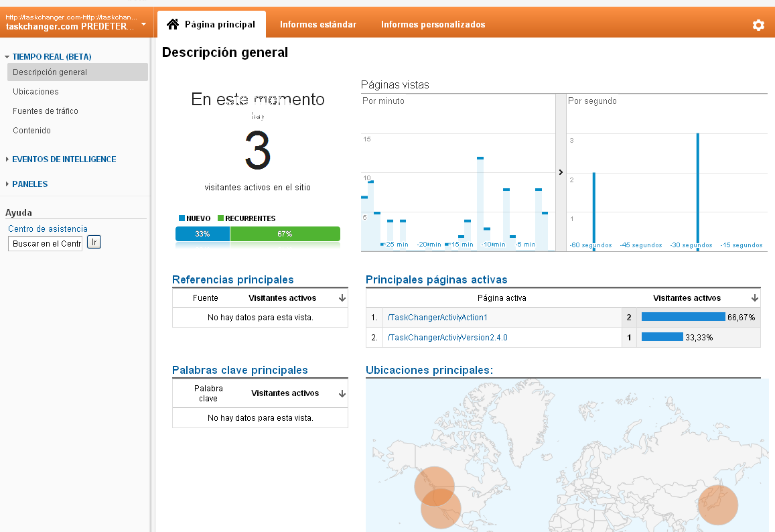Expand EVENTOS DE INTELLIGENCE section
Viewport: 775px width, 532px height.
click(7, 159)
